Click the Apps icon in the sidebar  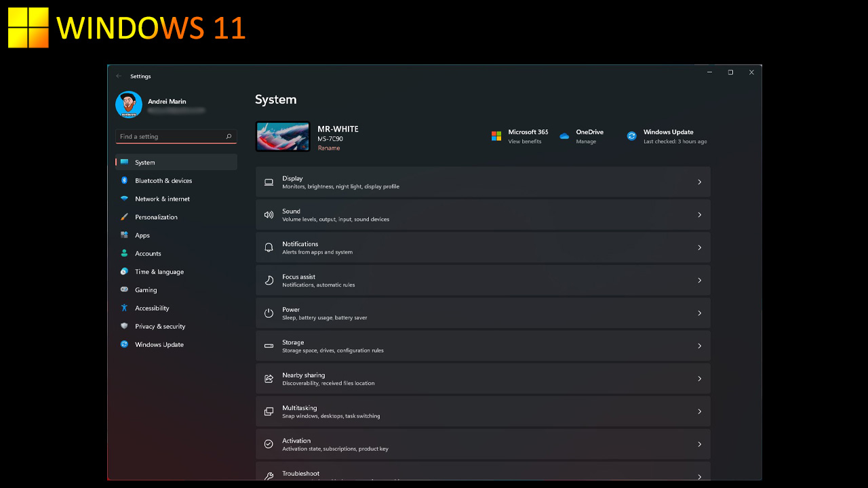pyautogui.click(x=124, y=235)
